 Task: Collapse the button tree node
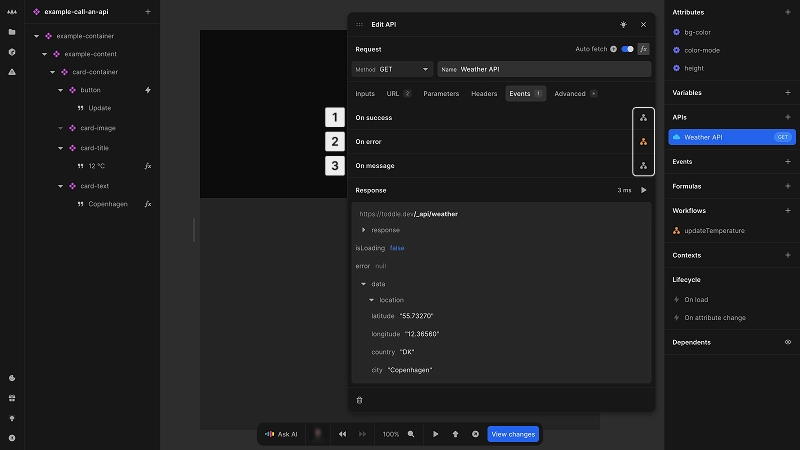(60, 90)
